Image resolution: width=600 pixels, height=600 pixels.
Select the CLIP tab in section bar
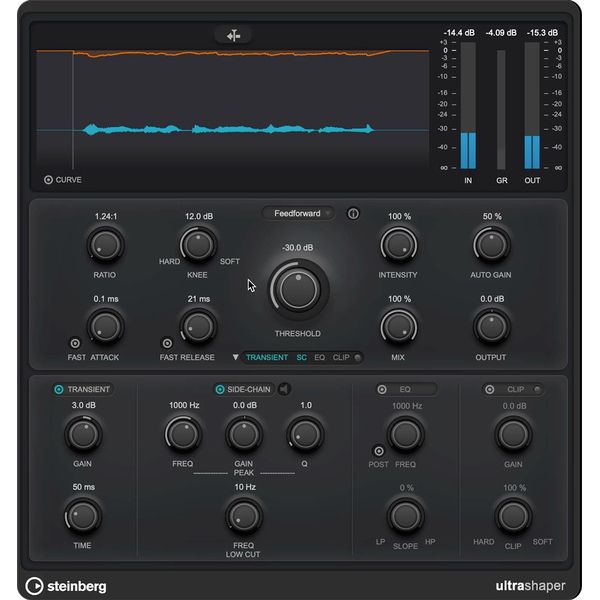click(x=341, y=357)
